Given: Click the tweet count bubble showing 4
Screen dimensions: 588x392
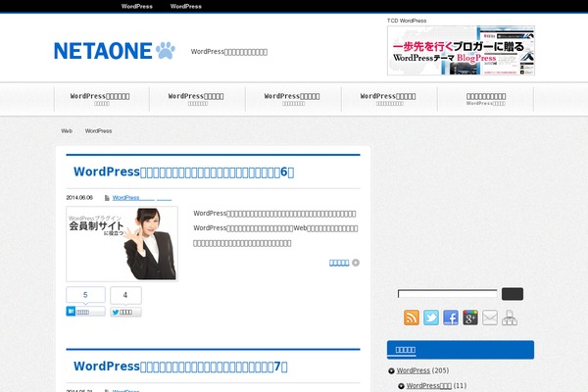Looking at the screenshot, I should 125,295.
